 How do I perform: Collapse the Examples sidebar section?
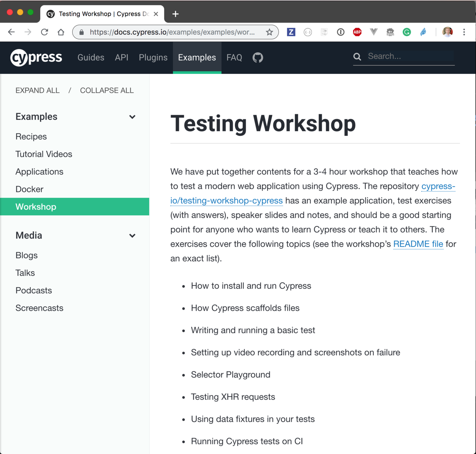click(132, 117)
